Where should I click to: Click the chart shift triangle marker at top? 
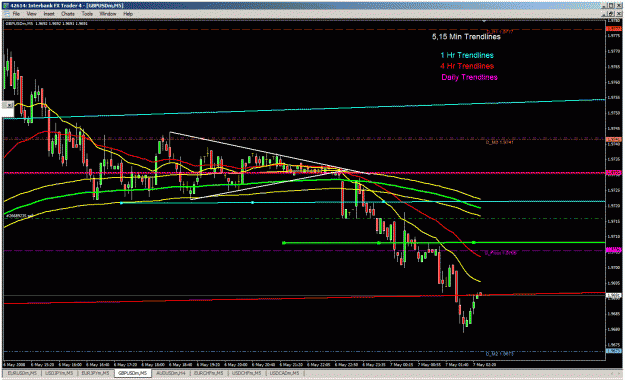click(x=484, y=21)
